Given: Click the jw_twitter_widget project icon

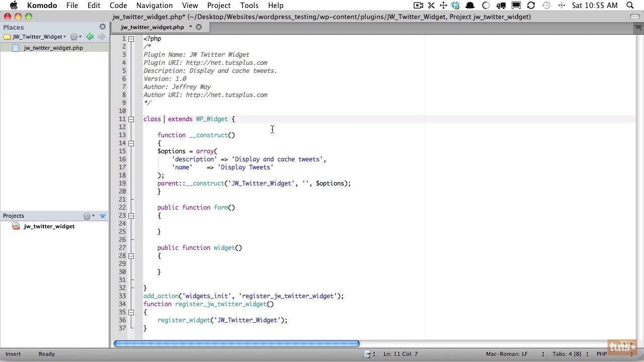Looking at the screenshot, I should coord(16,226).
